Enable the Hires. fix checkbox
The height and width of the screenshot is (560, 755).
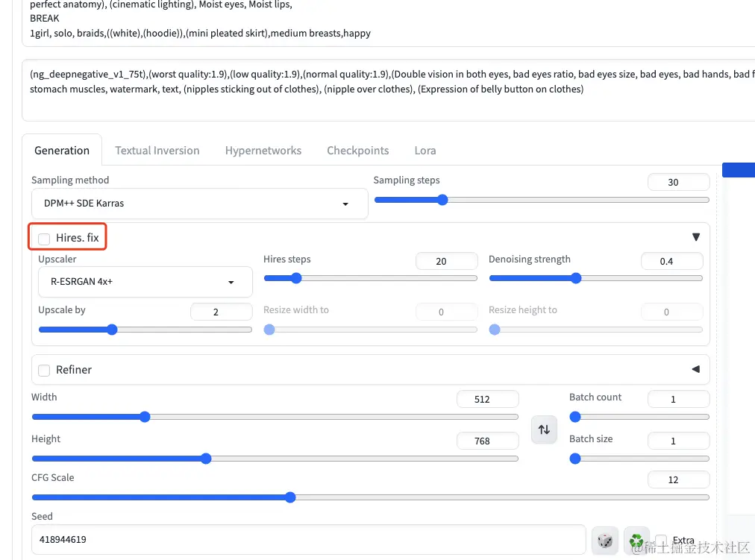pyautogui.click(x=45, y=239)
